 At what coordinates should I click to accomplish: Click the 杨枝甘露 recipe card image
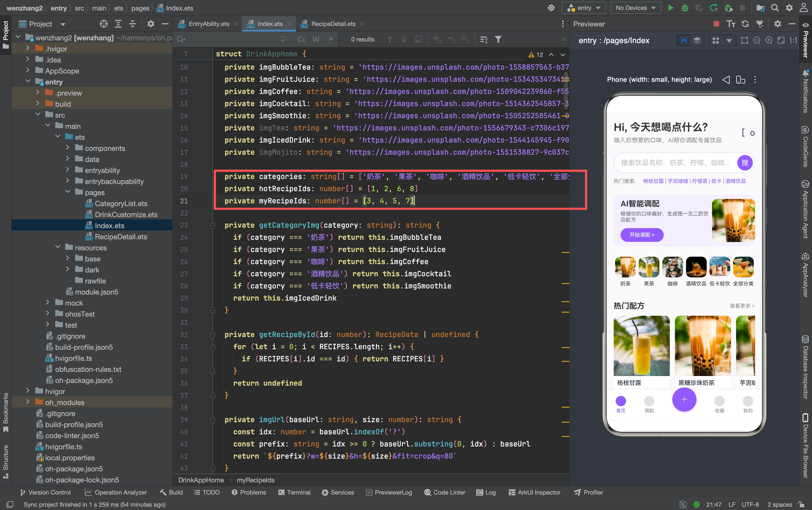pyautogui.click(x=641, y=346)
